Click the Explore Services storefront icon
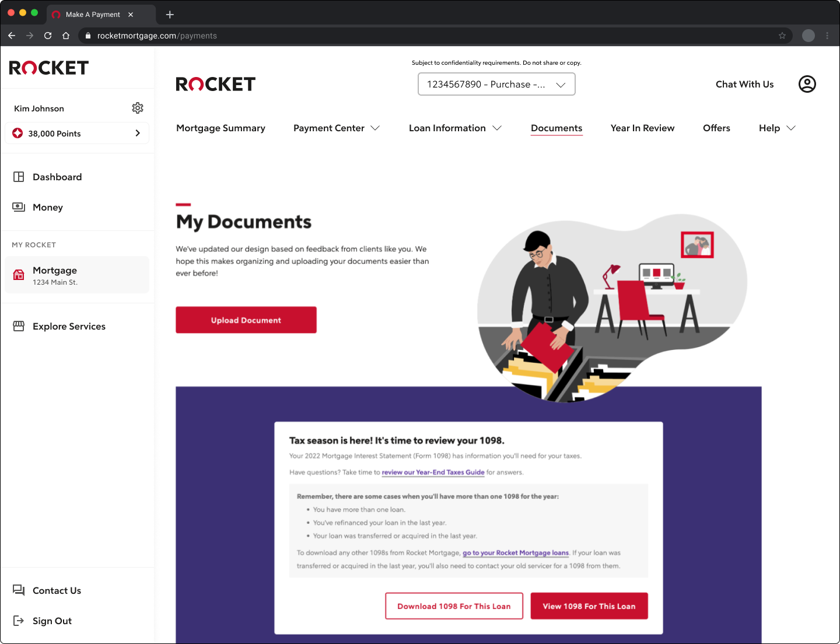 coord(19,326)
